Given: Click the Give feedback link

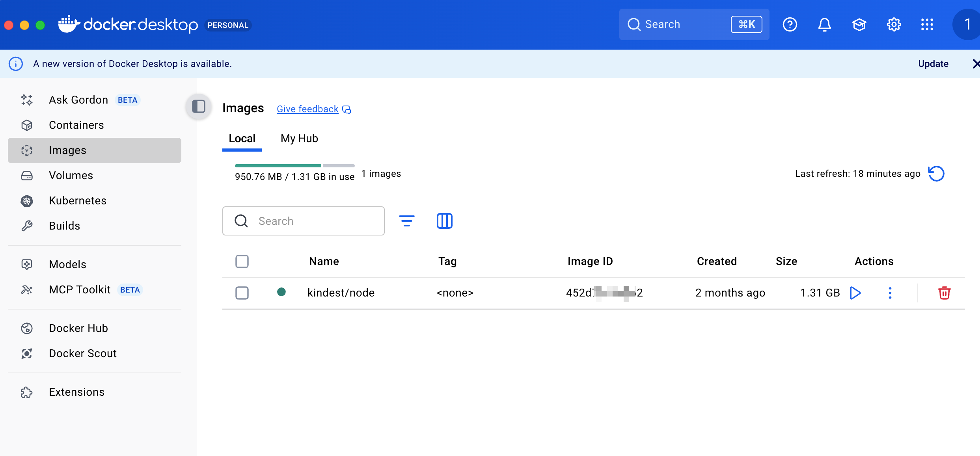Looking at the screenshot, I should coord(307,109).
